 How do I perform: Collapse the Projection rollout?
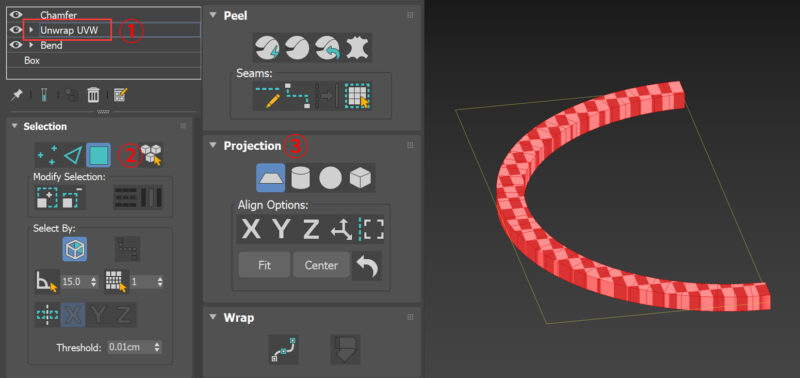click(x=213, y=146)
